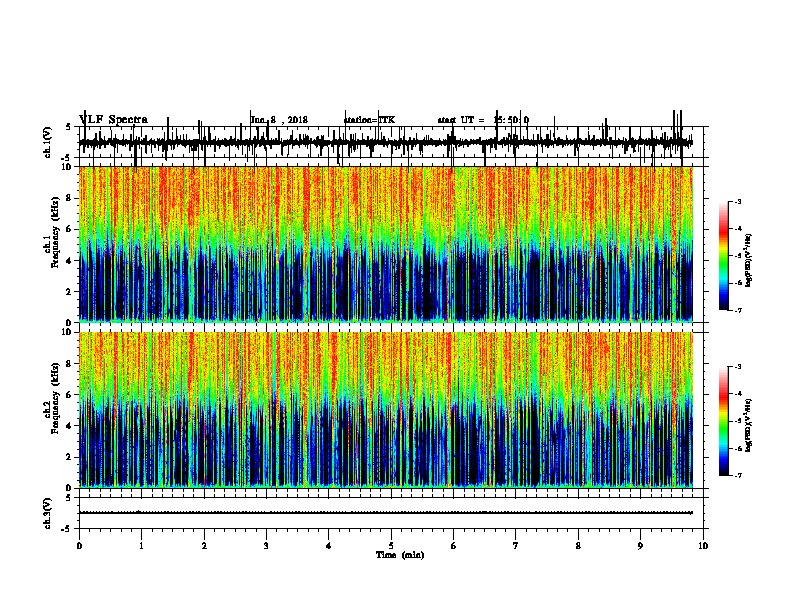Click the ch.1 spectrogram color bar

point(724,256)
